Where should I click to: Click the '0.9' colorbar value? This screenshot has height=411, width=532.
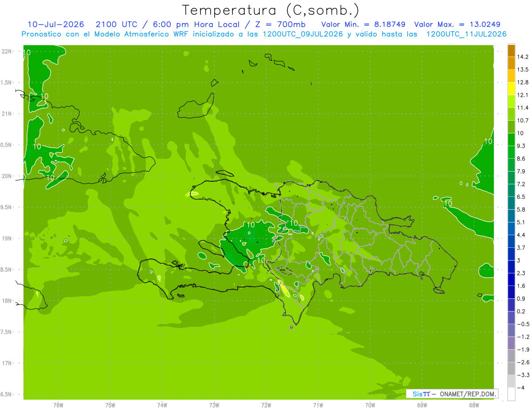[x=521, y=298]
